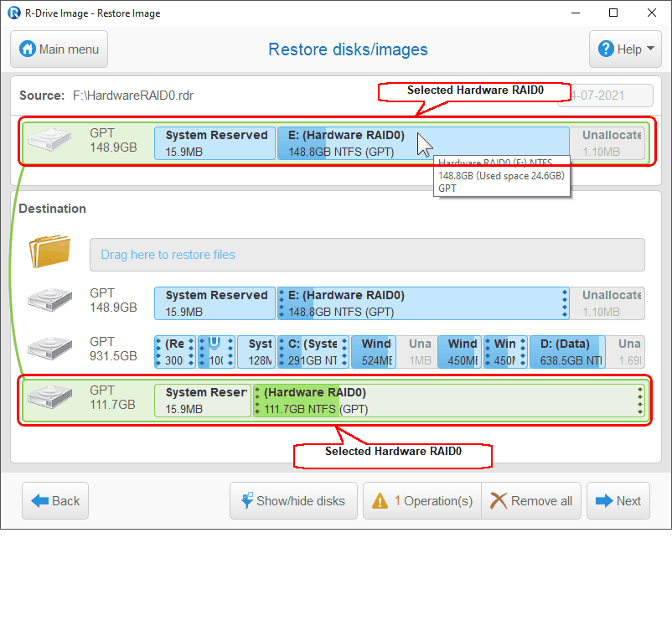Click the Help question mark icon
The width and height of the screenshot is (672, 626).
606,49
